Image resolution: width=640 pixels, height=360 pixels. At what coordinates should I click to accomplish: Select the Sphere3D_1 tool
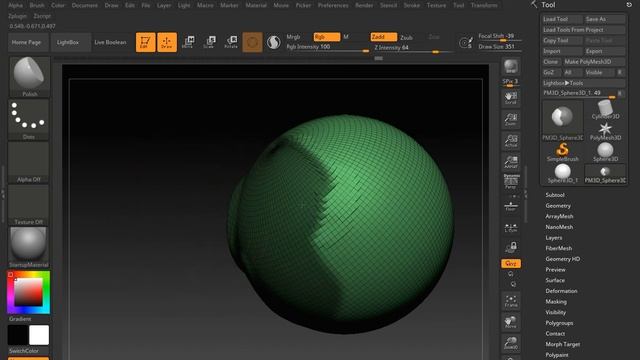[562, 173]
